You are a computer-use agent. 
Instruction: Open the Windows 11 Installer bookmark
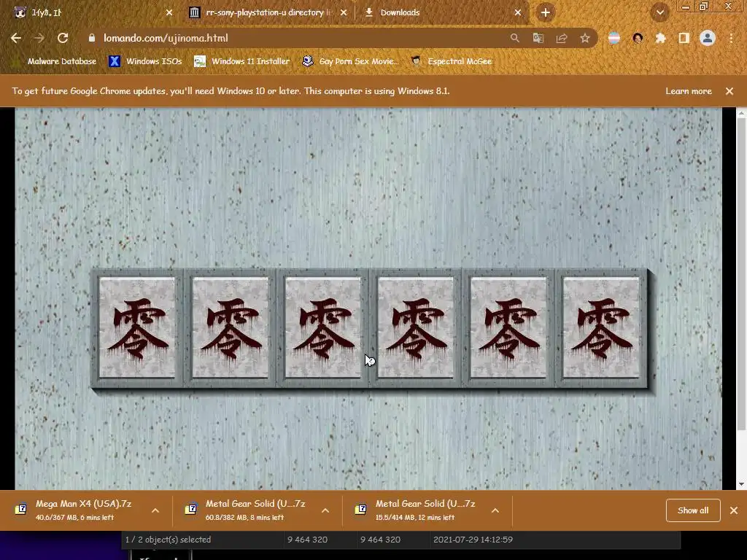[x=242, y=61]
